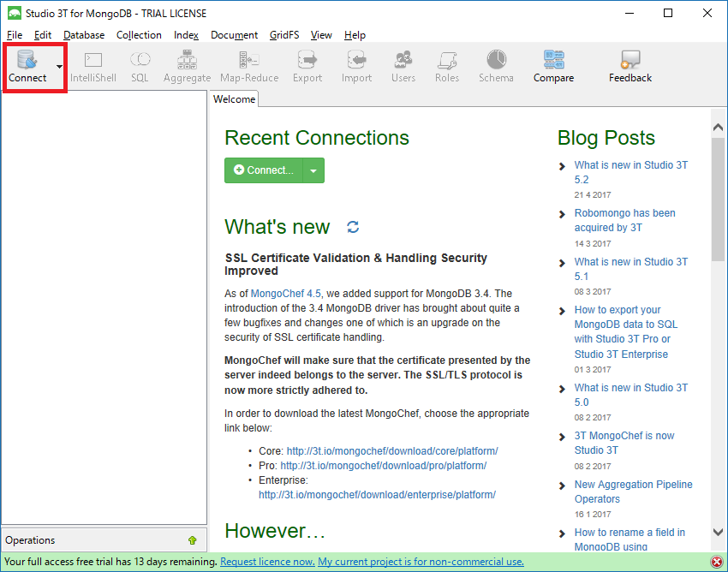Open How to export MongoDB data to SQL post

(x=626, y=331)
